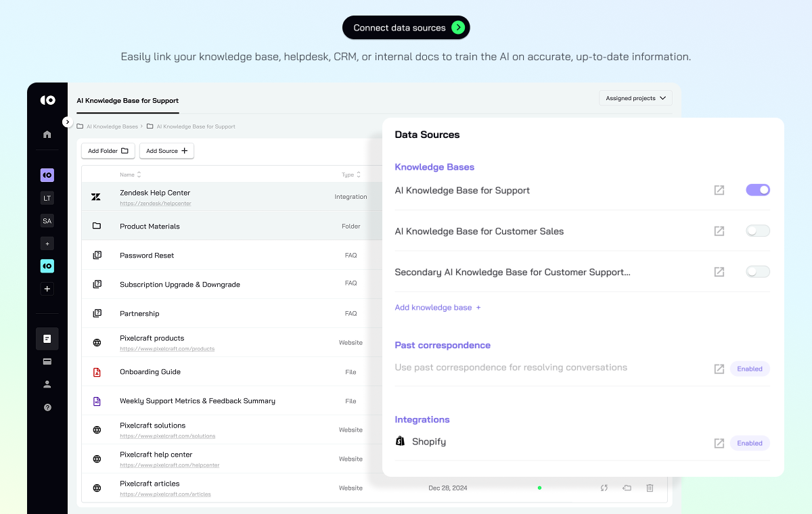Delete the Pixelcraft articles row
The height and width of the screenshot is (514, 812).
[x=650, y=488]
